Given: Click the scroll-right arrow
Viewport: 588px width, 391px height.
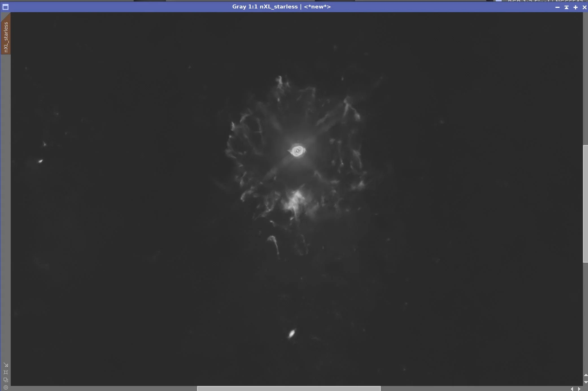Looking at the screenshot, I should click(579, 389).
